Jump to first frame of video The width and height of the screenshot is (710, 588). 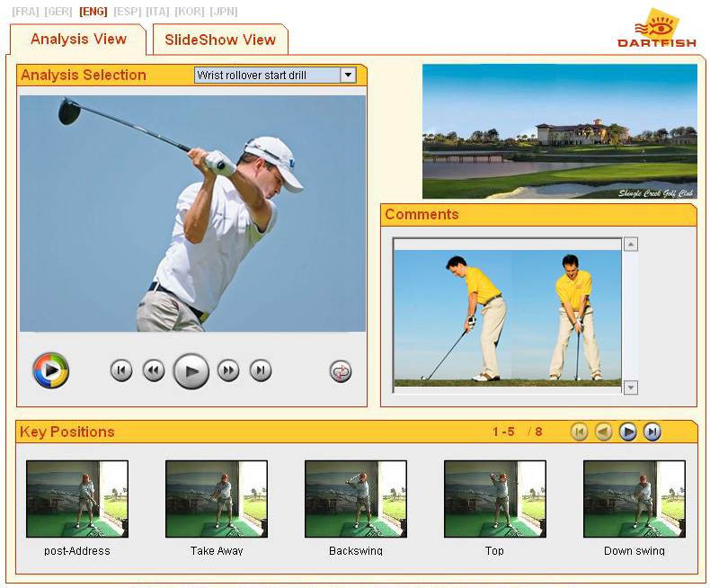tap(121, 370)
